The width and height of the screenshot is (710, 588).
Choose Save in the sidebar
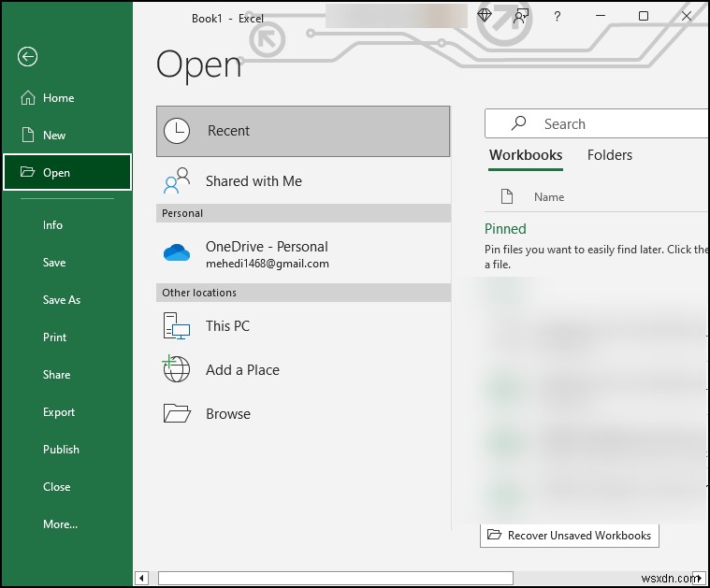pyautogui.click(x=67, y=263)
